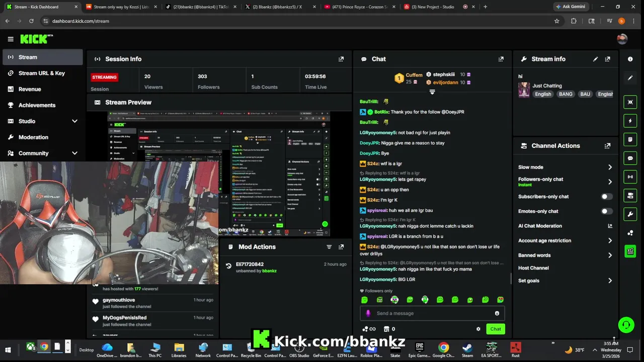
Task: Click the Ask Gemini button
Action: pyautogui.click(x=571, y=7)
